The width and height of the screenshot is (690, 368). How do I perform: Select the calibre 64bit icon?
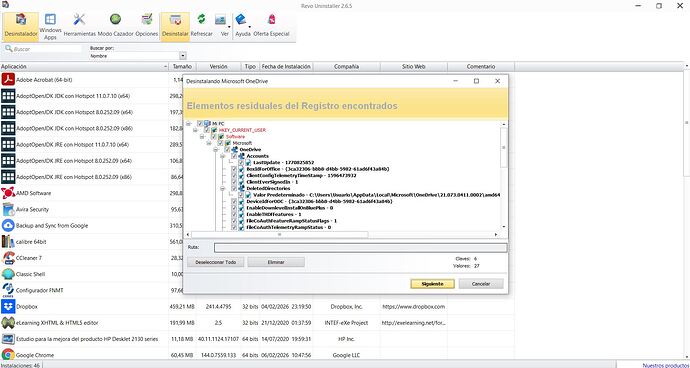click(8, 242)
